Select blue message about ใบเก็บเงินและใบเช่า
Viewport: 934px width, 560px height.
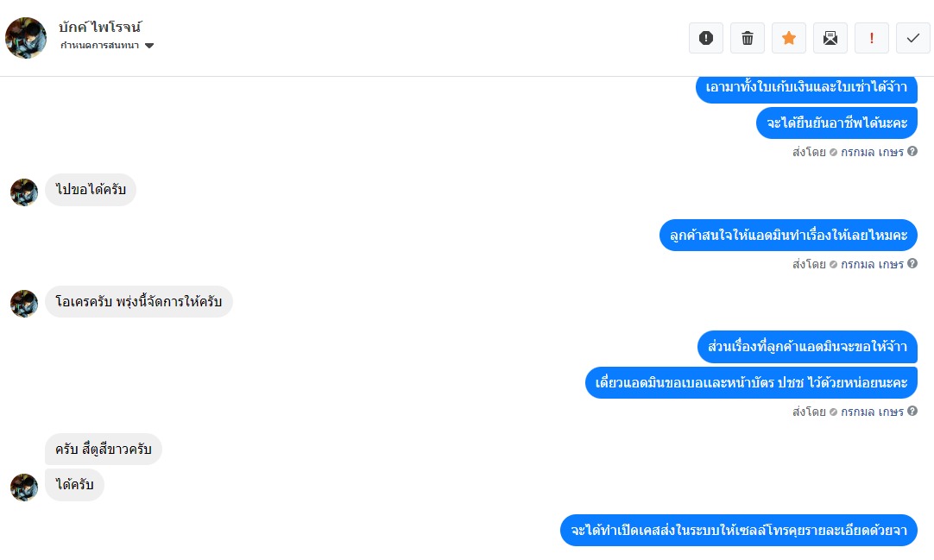click(x=806, y=87)
